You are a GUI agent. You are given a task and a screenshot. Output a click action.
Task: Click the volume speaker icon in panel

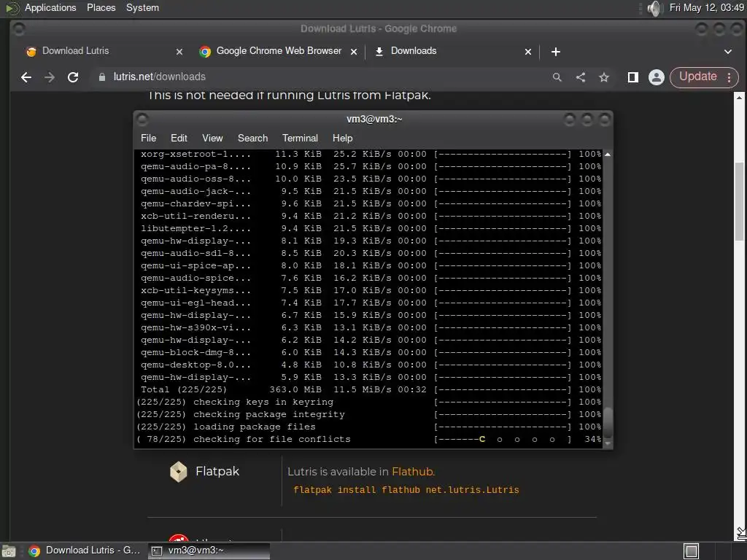tap(656, 8)
